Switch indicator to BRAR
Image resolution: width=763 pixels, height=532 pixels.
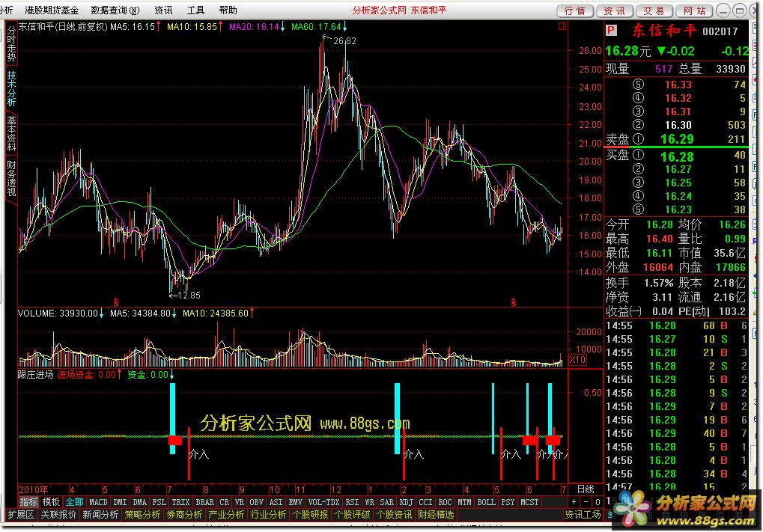[x=205, y=502]
